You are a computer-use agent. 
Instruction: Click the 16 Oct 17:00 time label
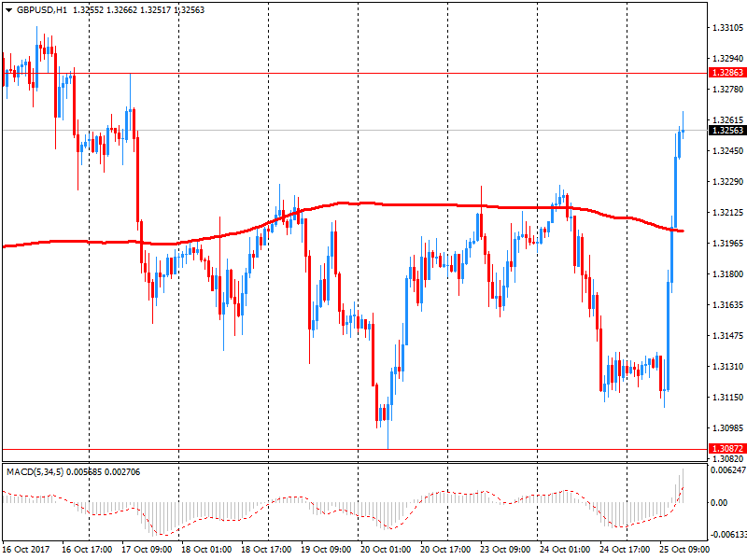(x=87, y=550)
